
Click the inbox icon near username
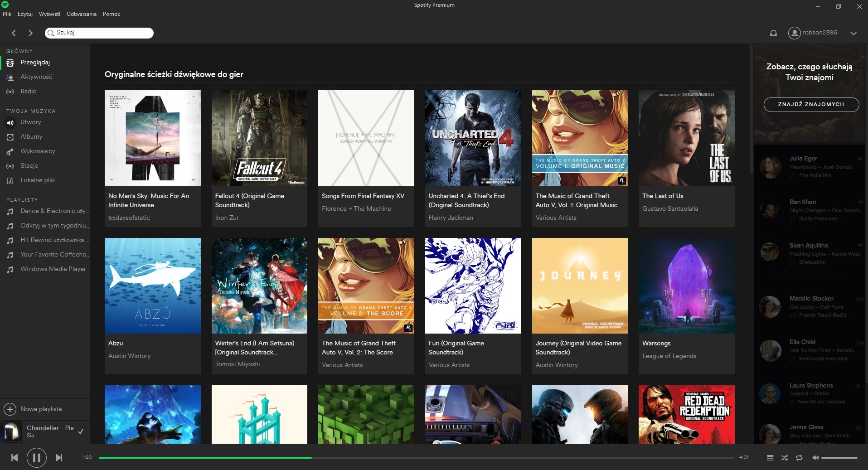tap(773, 33)
